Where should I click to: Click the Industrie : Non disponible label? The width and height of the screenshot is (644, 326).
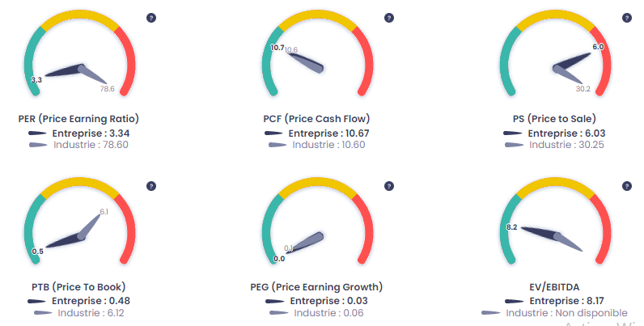(566, 313)
